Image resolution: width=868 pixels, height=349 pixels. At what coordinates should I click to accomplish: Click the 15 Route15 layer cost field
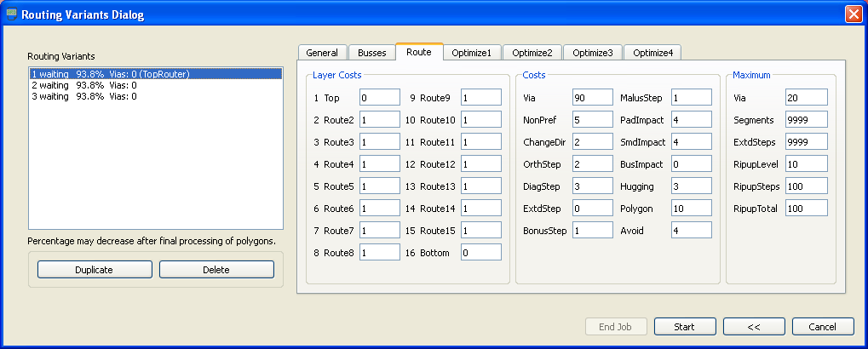[x=481, y=231]
